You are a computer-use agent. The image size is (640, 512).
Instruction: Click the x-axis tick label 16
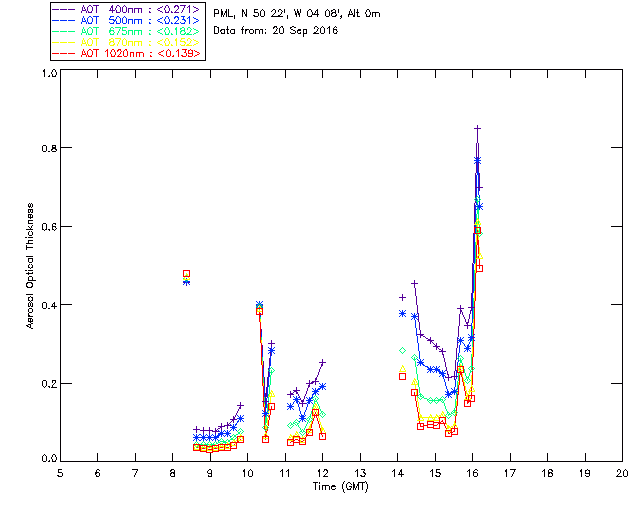click(x=473, y=473)
